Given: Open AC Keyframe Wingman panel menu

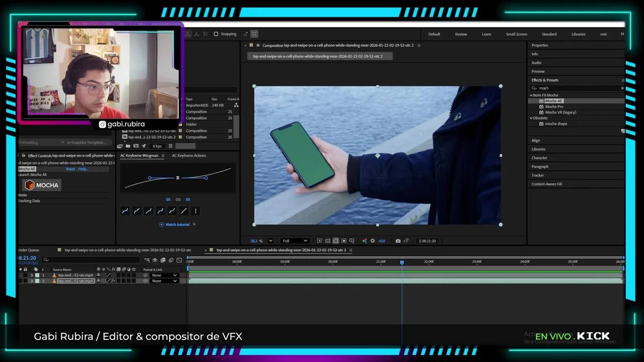Looking at the screenshot, I should [x=163, y=156].
